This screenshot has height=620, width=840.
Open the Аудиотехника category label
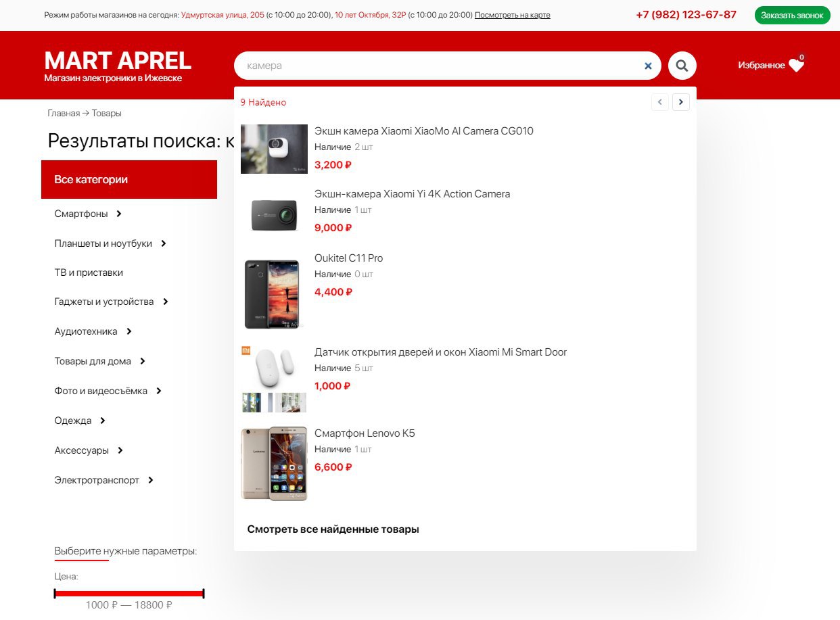[x=86, y=331]
